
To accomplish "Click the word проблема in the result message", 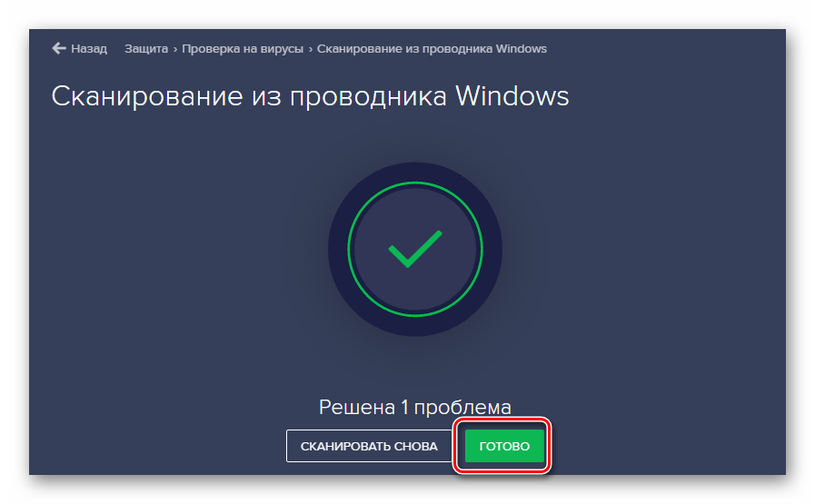I will (x=462, y=409).
